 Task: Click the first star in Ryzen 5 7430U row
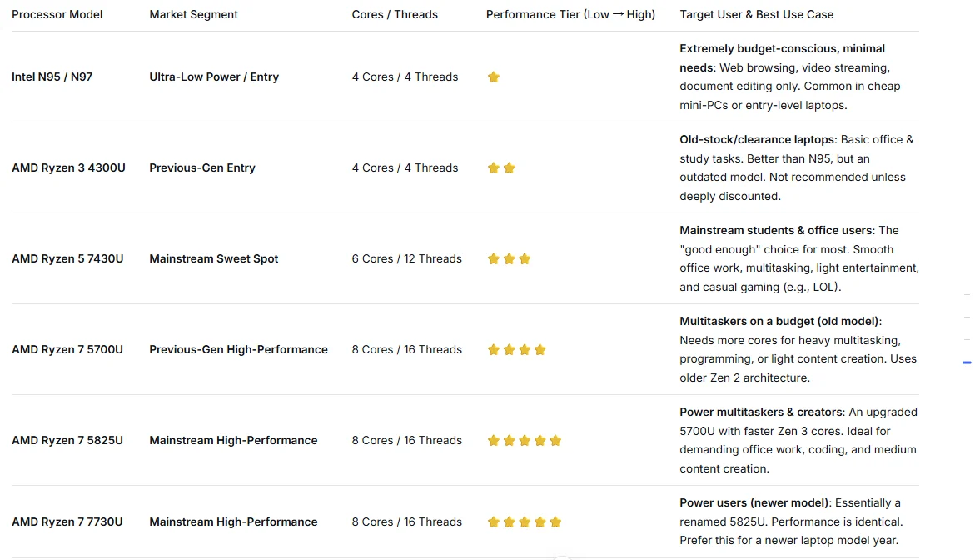point(494,258)
